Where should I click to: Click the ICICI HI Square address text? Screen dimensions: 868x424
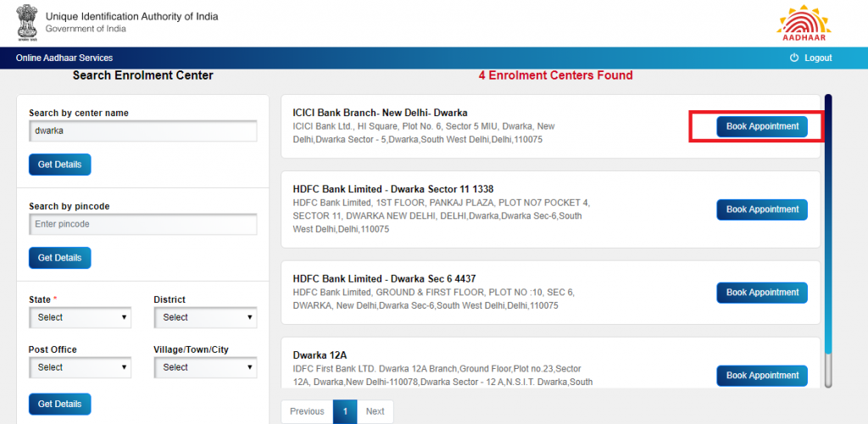pyautogui.click(x=424, y=133)
